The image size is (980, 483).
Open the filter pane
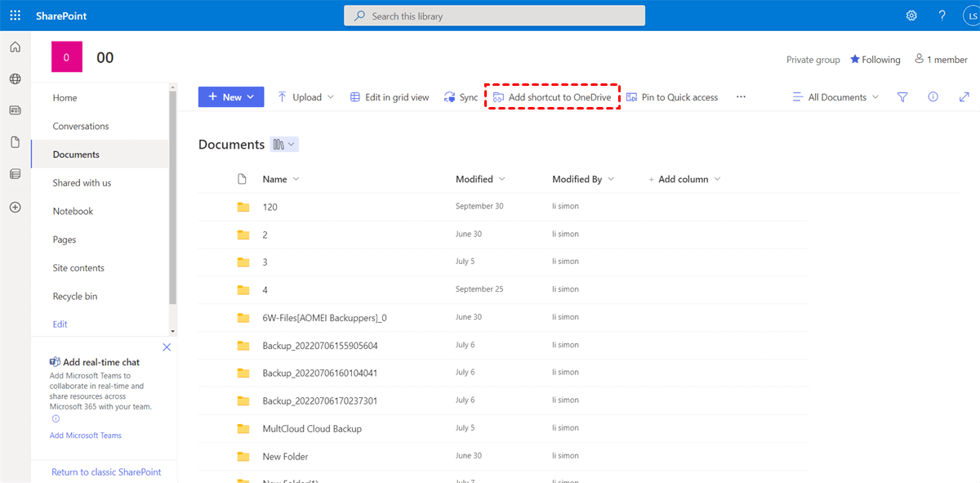click(902, 96)
